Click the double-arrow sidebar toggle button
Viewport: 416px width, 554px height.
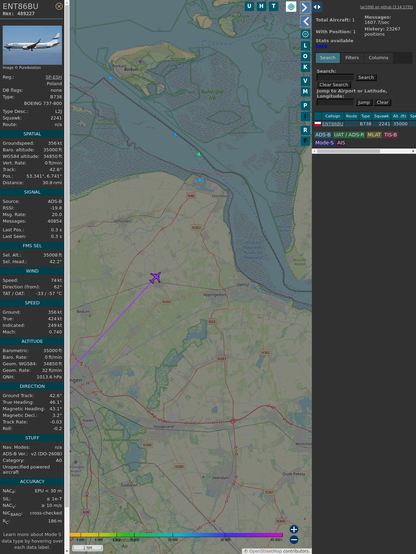tap(317, 7)
